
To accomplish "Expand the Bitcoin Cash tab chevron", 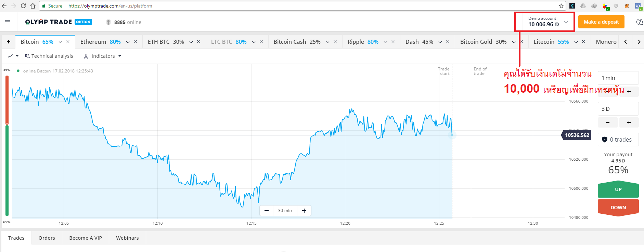I will coord(327,42).
